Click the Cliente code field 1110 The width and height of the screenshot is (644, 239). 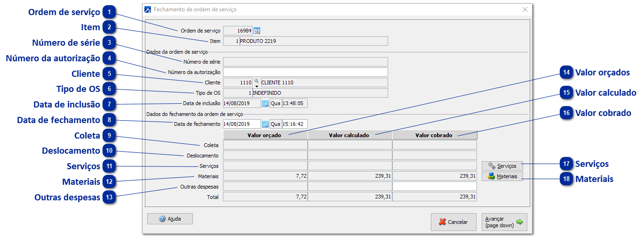(x=238, y=82)
